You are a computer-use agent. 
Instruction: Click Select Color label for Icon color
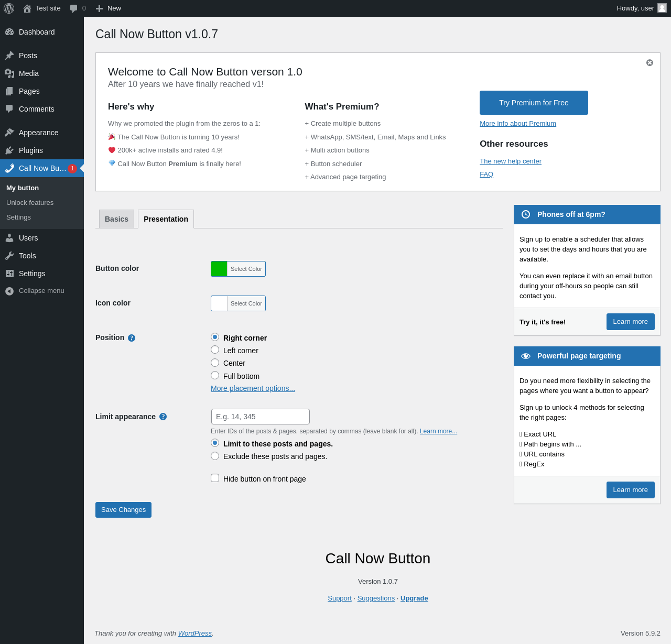(246, 303)
